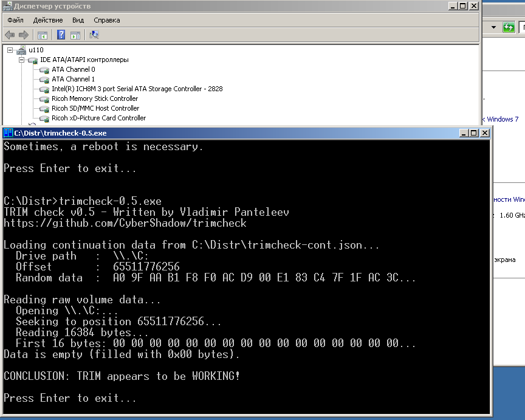The image size is (525, 420).
Task: Click the u110 computer icon
Action: 21,50
